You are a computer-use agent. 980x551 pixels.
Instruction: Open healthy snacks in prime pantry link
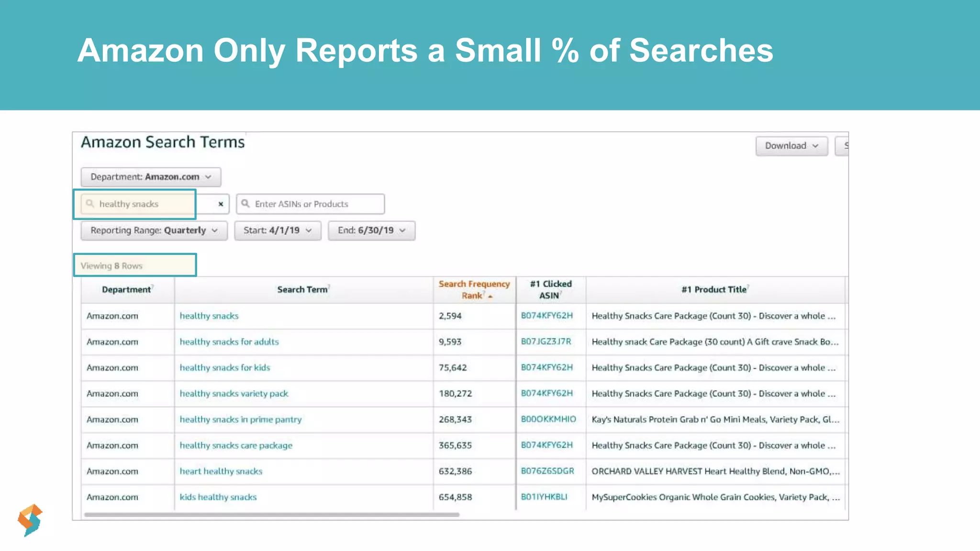241,419
